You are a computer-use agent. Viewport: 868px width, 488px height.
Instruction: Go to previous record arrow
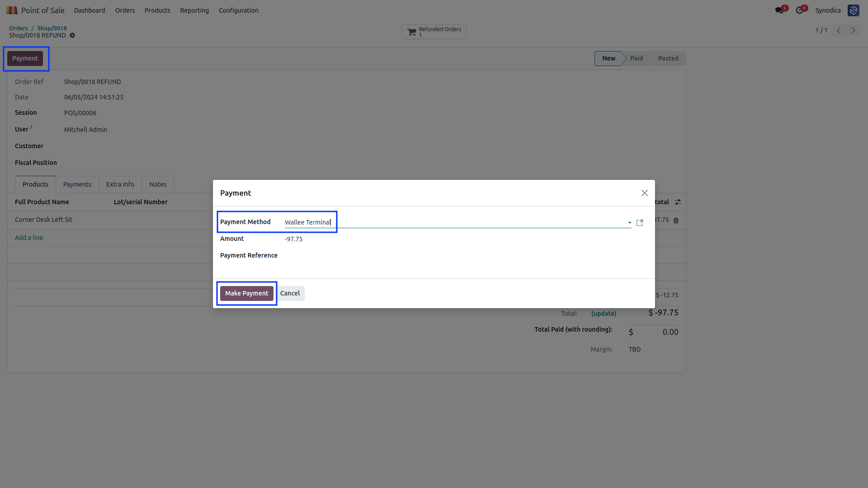839,30
